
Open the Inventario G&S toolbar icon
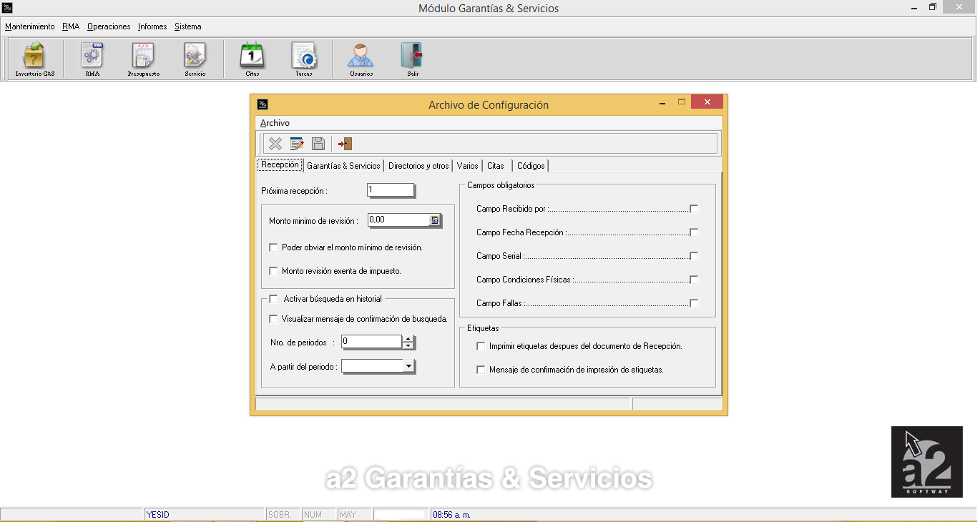[34, 57]
